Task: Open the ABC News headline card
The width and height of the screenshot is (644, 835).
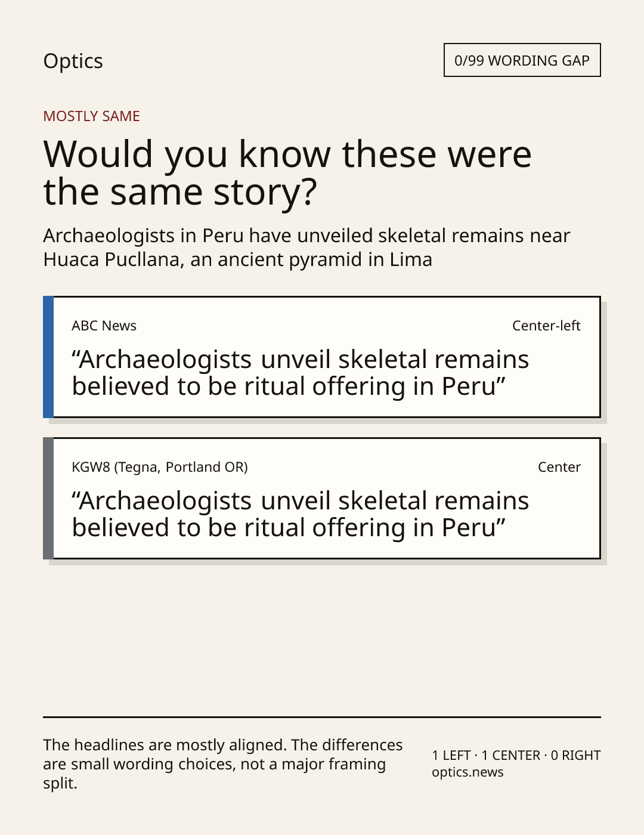Action: tap(321, 357)
